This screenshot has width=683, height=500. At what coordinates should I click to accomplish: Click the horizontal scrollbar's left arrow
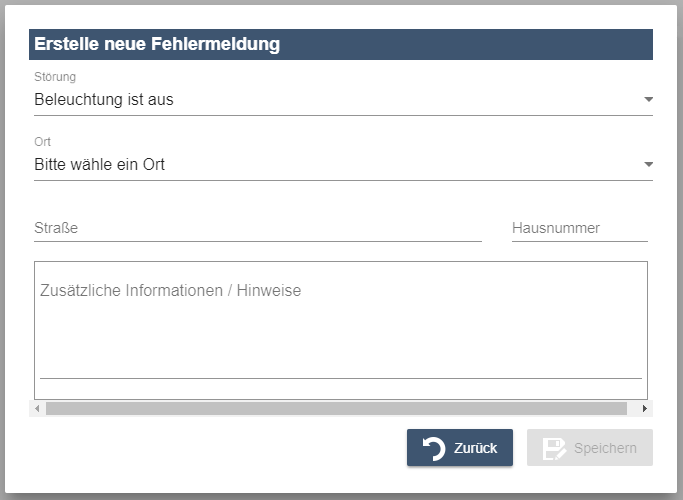[39, 408]
